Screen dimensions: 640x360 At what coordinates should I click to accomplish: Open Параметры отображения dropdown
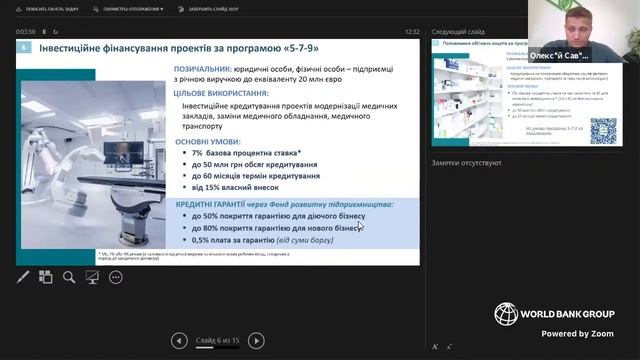pyautogui.click(x=128, y=9)
